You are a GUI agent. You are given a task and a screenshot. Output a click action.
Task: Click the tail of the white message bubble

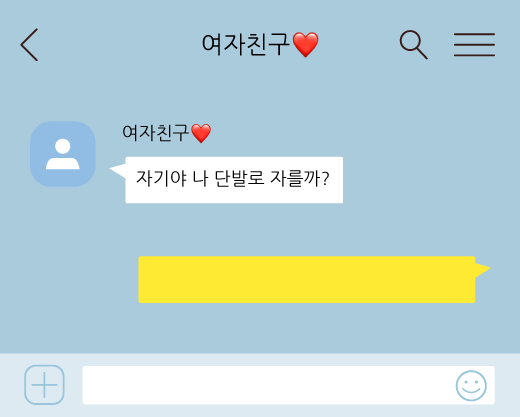point(118,170)
